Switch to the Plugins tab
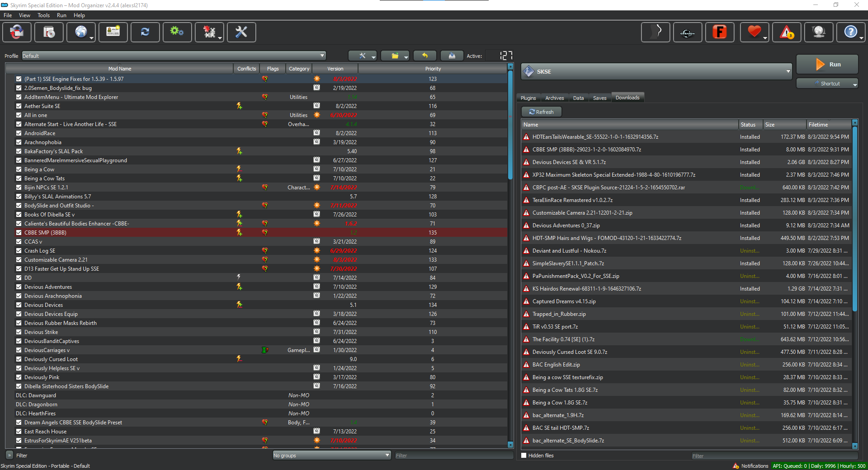Viewport: 868px width, 470px height. point(528,98)
